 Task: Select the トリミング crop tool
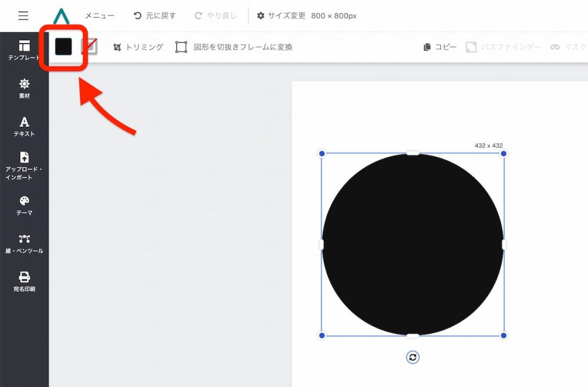[138, 47]
